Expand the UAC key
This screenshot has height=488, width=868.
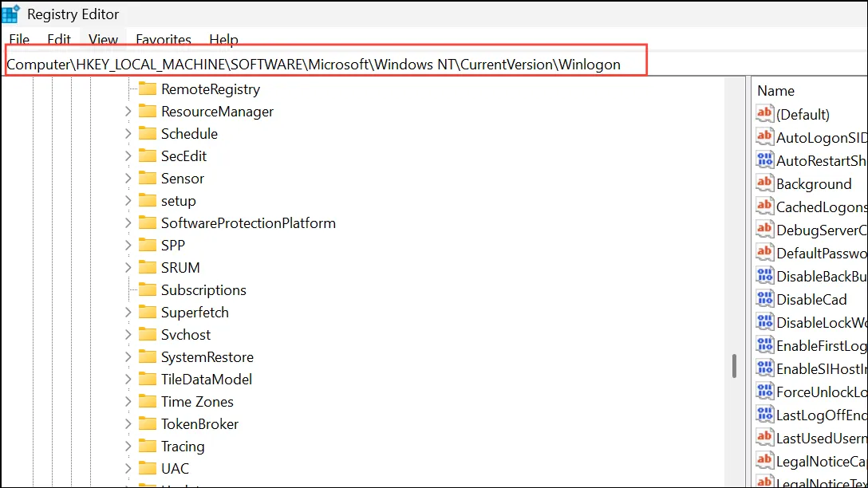tap(128, 468)
